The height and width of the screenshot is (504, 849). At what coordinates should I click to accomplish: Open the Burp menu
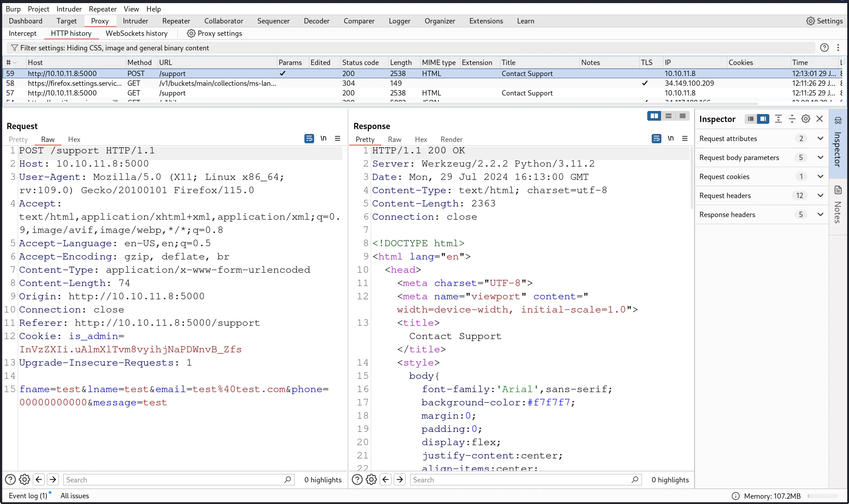pos(13,9)
